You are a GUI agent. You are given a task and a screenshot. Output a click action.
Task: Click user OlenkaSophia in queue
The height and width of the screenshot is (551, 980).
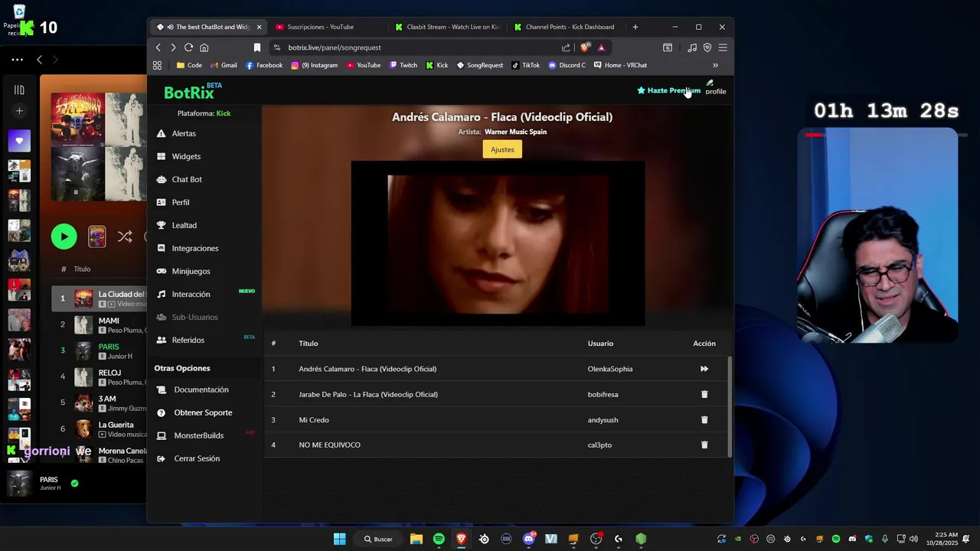(610, 369)
